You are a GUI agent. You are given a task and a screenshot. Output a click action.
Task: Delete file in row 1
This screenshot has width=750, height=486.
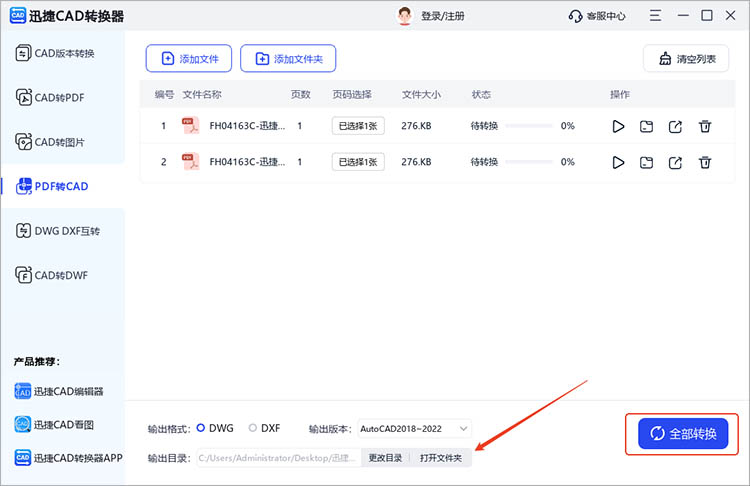[x=705, y=126]
